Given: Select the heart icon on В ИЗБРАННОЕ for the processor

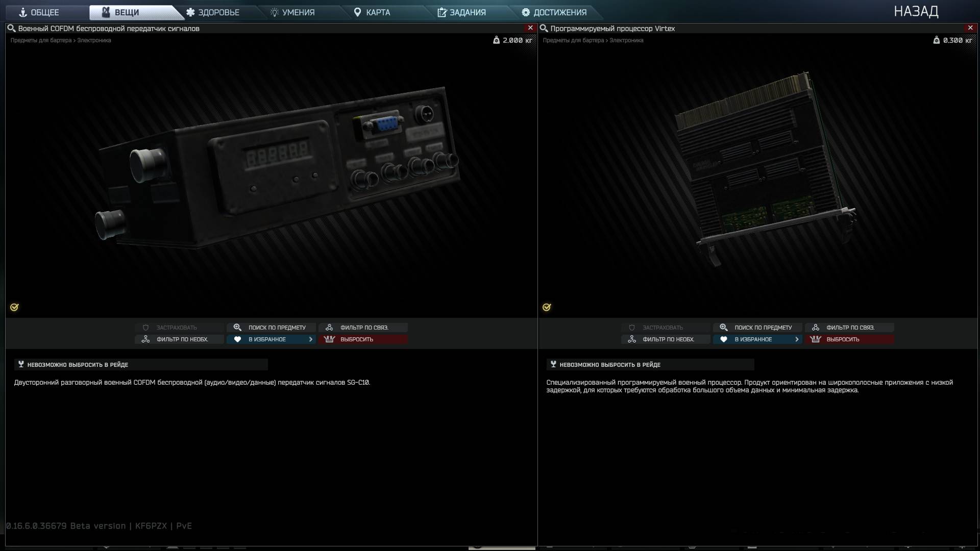Looking at the screenshot, I should click(x=724, y=339).
